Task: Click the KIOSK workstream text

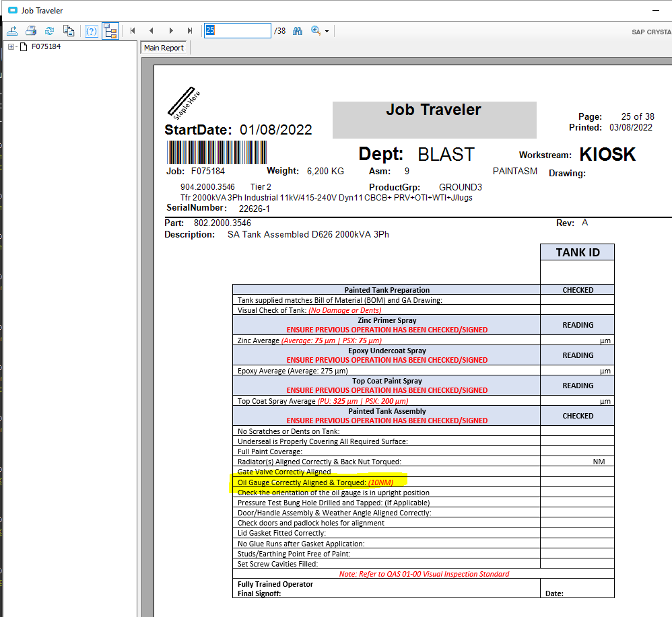Action: [607, 155]
